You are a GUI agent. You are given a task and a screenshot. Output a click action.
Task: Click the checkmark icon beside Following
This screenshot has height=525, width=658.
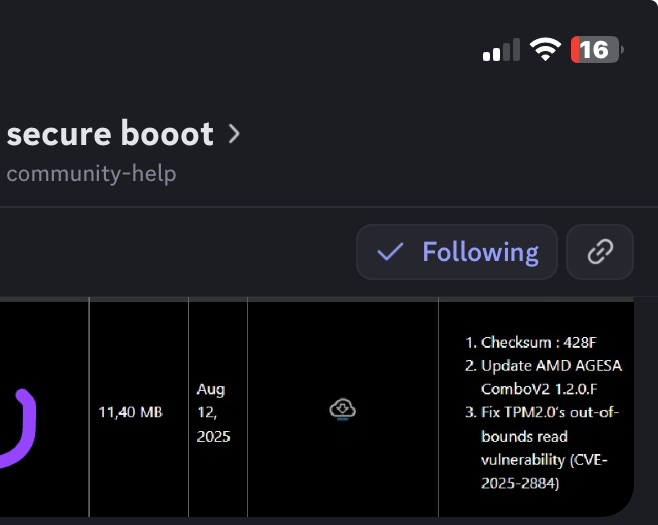point(390,252)
